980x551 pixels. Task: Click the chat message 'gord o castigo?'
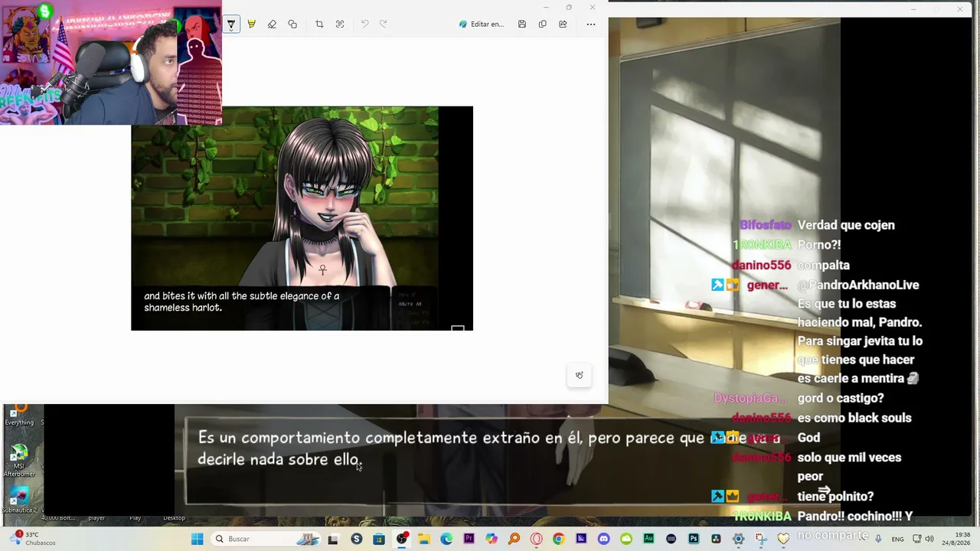(841, 398)
